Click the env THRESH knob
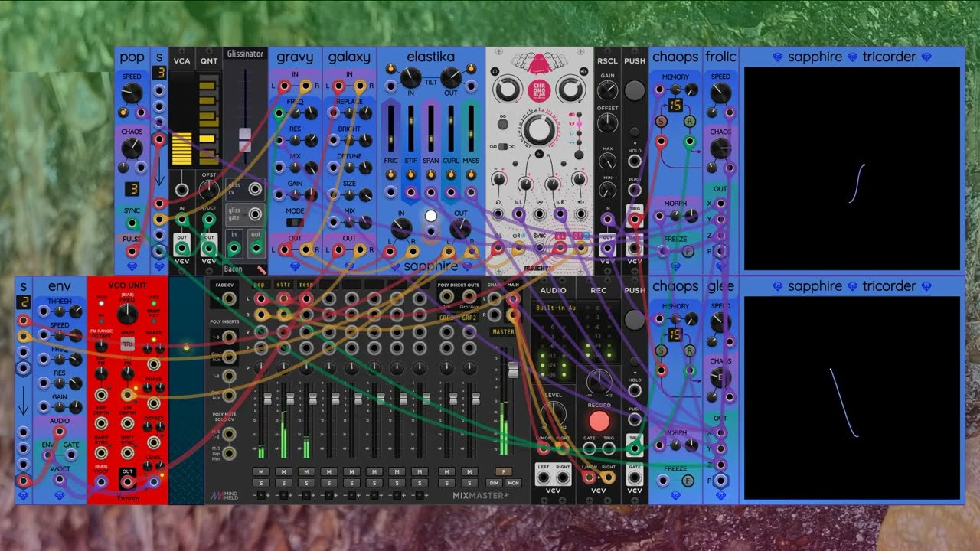The width and height of the screenshot is (980, 551). [76, 312]
